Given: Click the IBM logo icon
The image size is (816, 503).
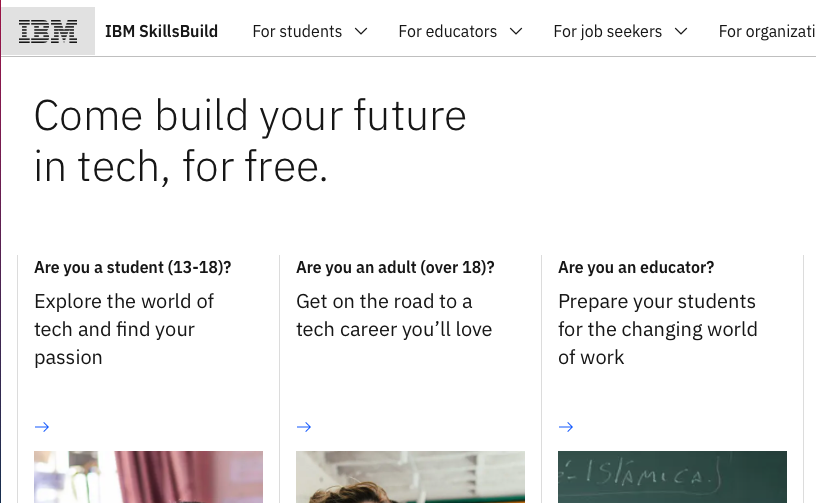Looking at the screenshot, I should click(x=48, y=31).
